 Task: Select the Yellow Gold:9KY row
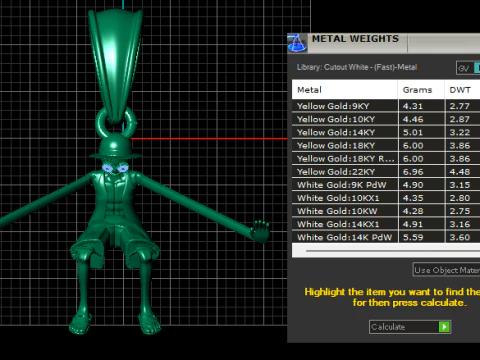coord(386,106)
